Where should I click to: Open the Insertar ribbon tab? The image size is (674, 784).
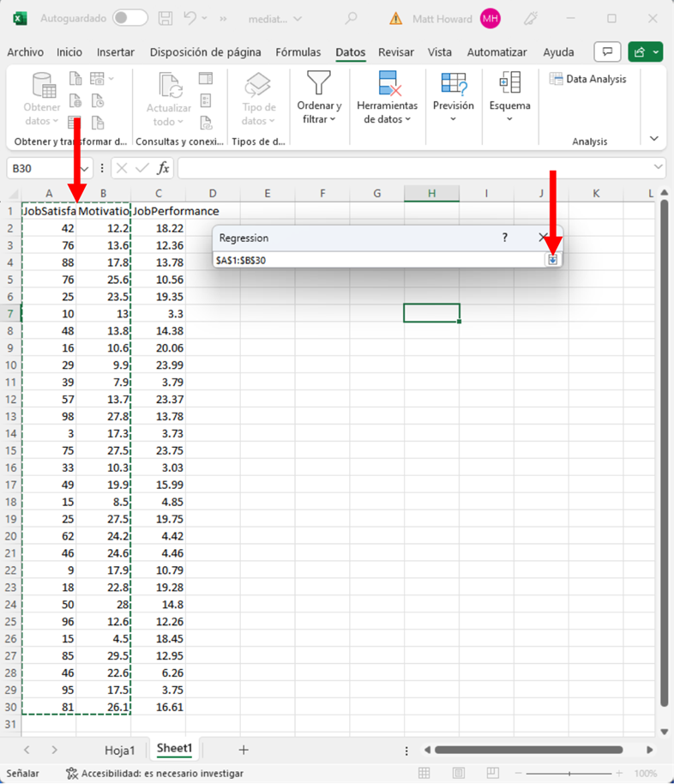116,52
